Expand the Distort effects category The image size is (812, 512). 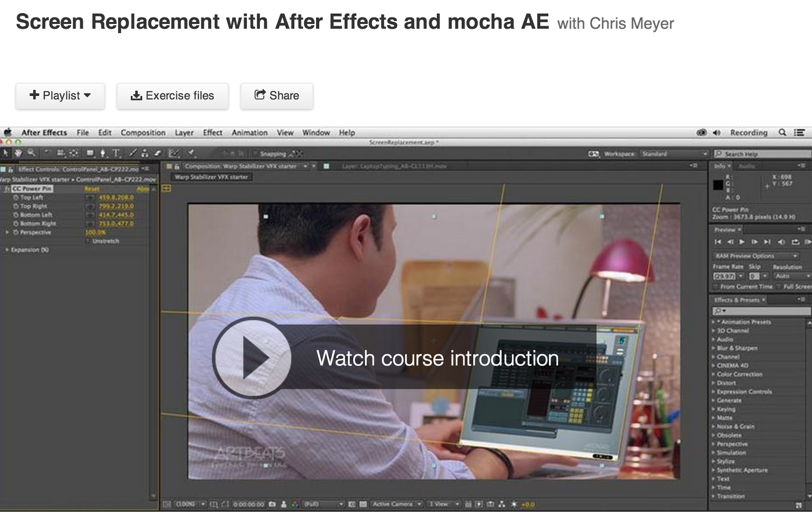[x=714, y=383]
